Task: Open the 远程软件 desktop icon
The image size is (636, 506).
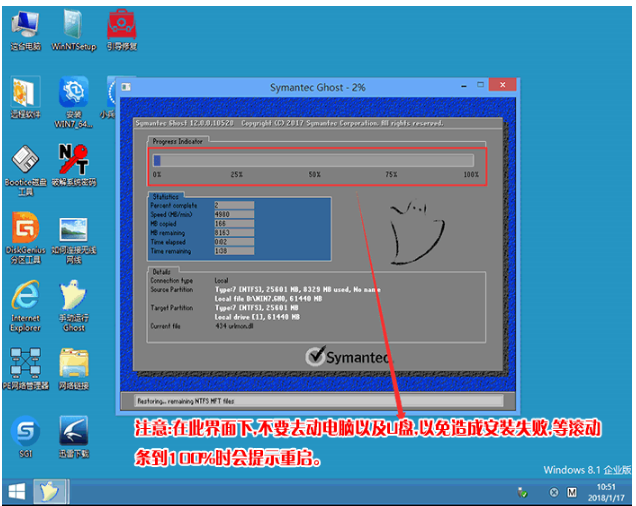Action: 25,97
